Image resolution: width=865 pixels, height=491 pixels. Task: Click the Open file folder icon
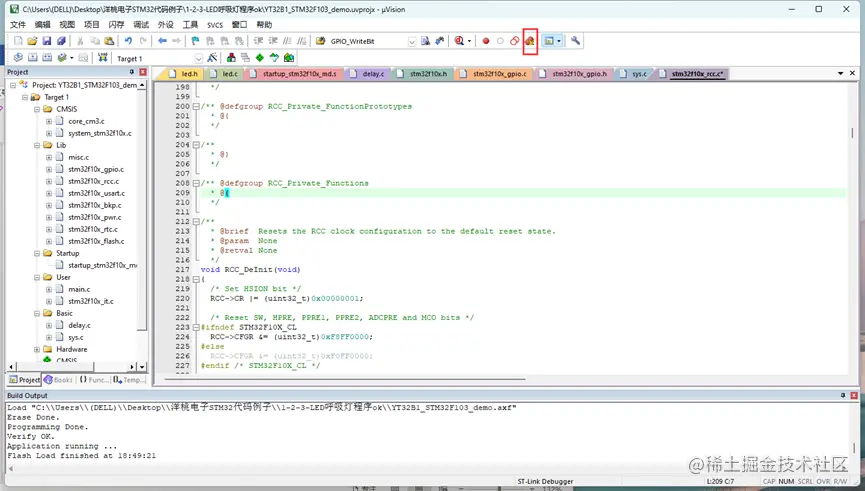pos(32,41)
